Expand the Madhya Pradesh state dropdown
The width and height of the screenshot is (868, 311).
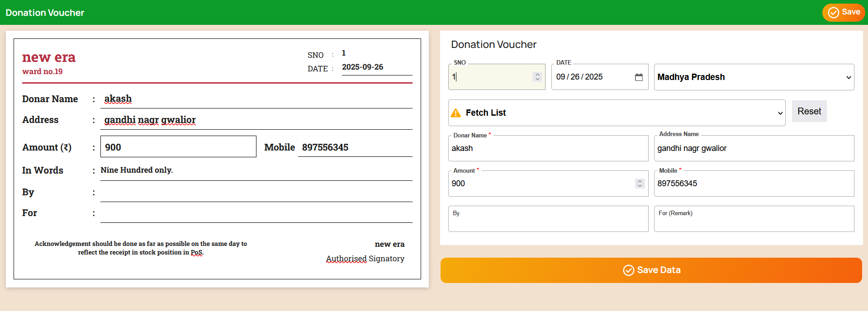click(754, 77)
